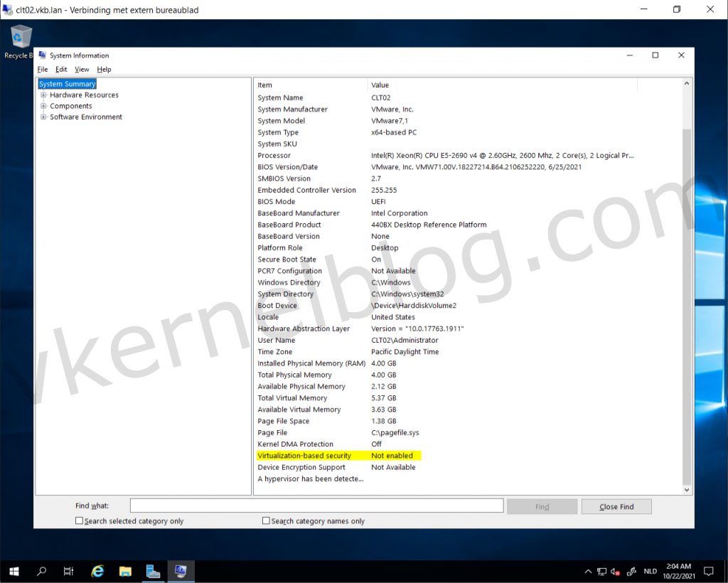The image size is (728, 583).
Task: Expand the Software Environment tree node
Action: tap(43, 117)
